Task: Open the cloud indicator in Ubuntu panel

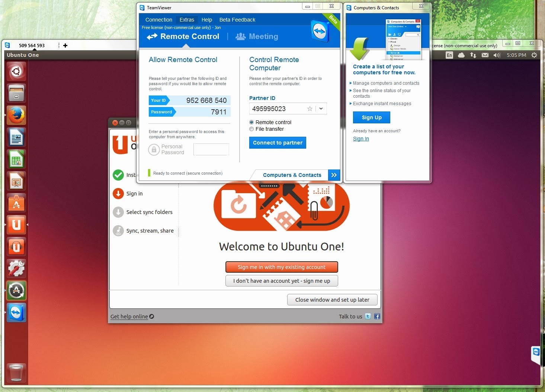Action: (461, 55)
